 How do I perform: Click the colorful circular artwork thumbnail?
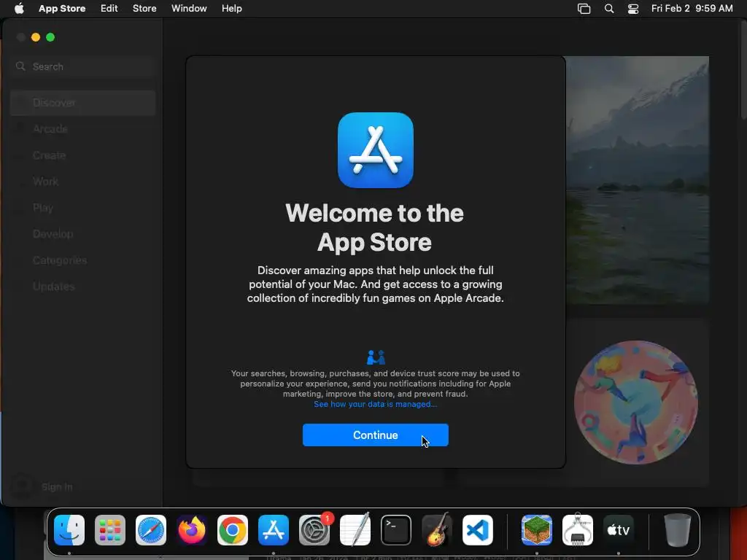click(x=636, y=402)
